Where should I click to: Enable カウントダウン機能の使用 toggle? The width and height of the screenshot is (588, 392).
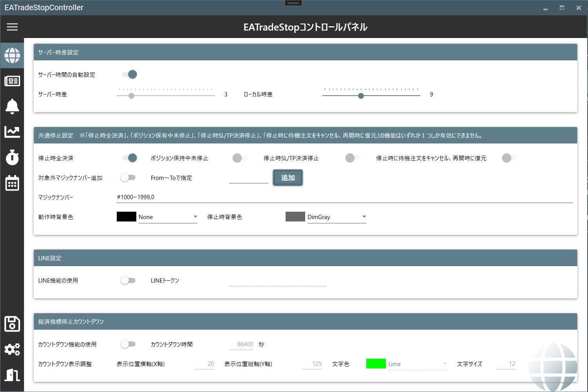tap(128, 344)
